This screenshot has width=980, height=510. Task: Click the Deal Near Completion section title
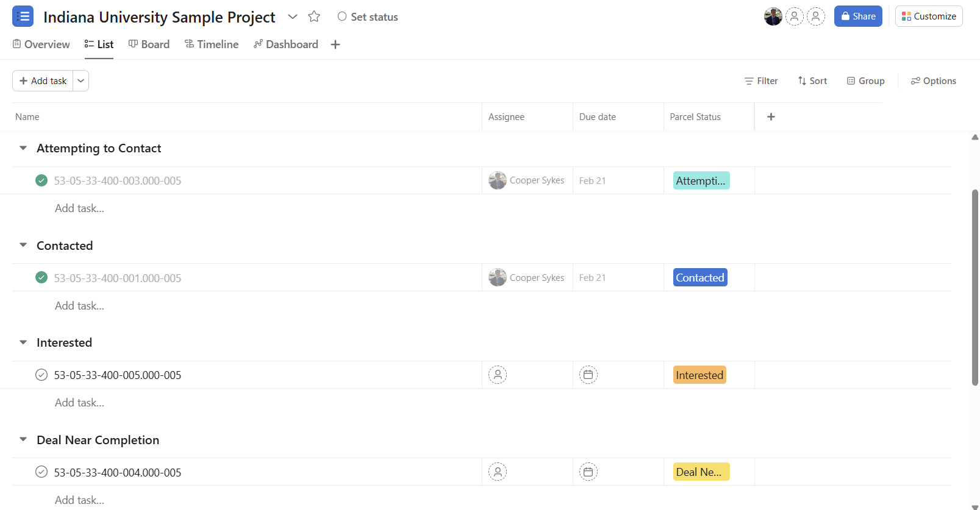(x=98, y=440)
